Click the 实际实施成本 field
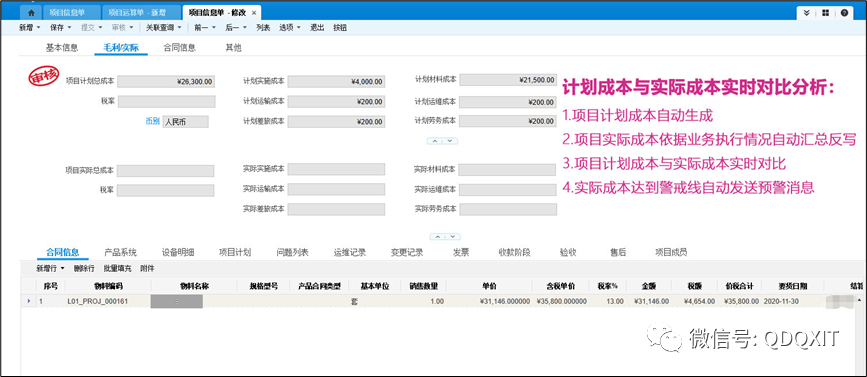The height and width of the screenshot is (377, 867). [x=336, y=169]
